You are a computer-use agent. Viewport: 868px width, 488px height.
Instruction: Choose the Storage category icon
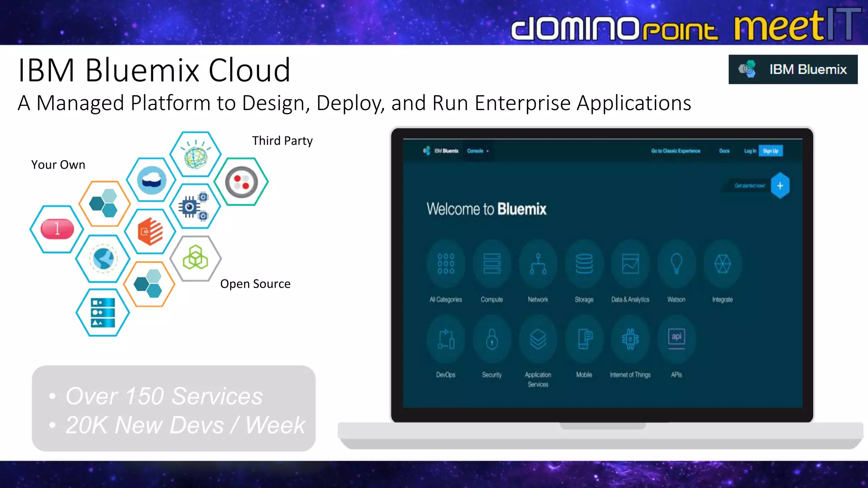point(584,264)
